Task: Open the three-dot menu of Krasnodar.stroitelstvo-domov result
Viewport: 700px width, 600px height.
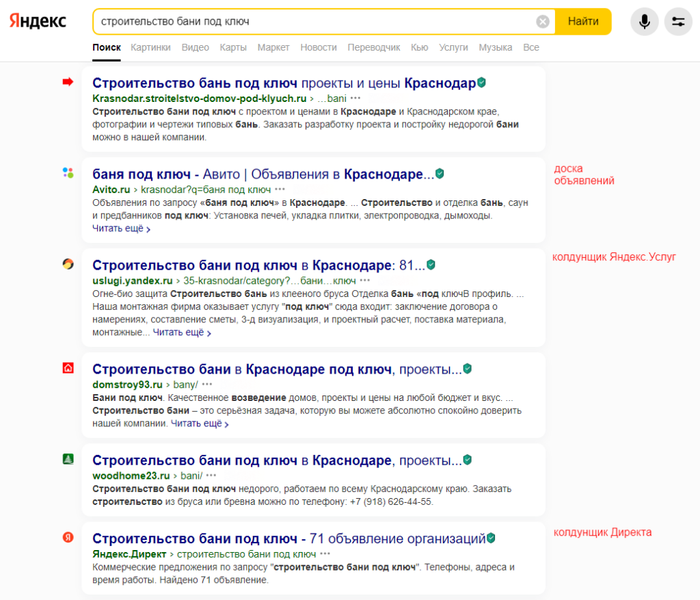Action: [x=355, y=98]
